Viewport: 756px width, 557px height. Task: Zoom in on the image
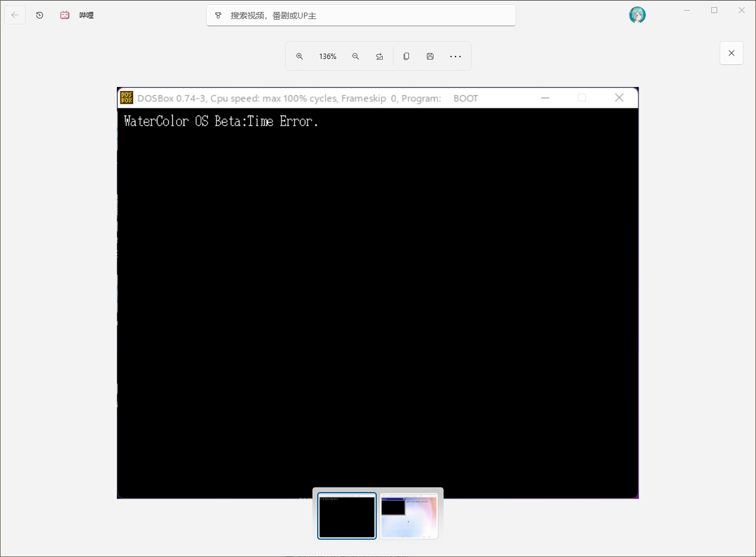299,57
